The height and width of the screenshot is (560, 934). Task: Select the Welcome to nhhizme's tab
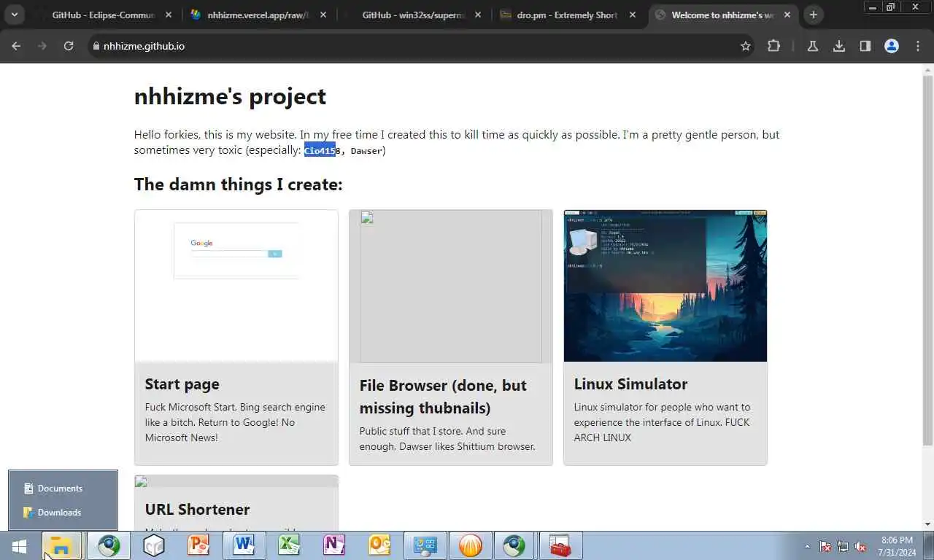pyautogui.click(x=722, y=15)
